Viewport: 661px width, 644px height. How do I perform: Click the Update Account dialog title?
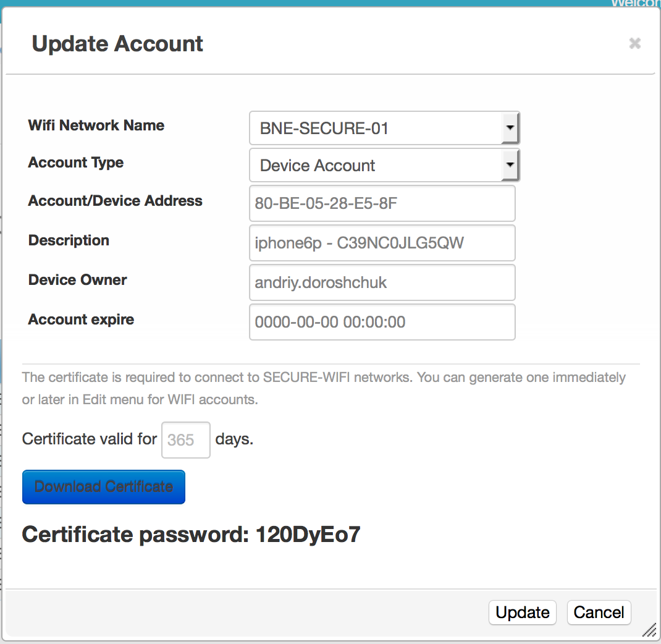(x=117, y=44)
